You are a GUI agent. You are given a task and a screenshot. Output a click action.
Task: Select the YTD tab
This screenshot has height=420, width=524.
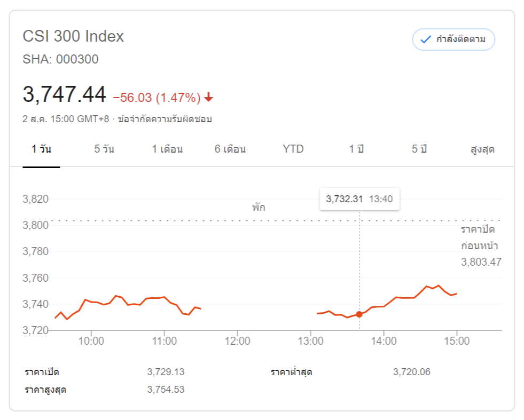[x=293, y=149]
